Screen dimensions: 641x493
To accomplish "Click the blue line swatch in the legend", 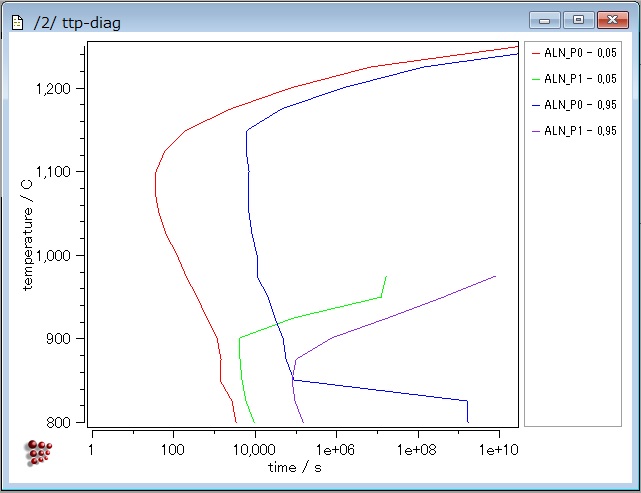I will (x=535, y=104).
